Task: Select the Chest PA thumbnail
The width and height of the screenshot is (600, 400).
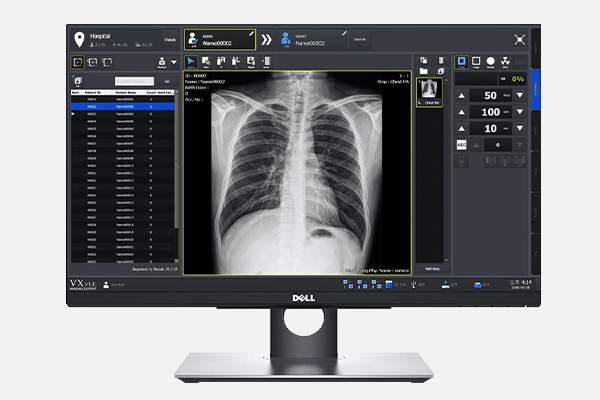Action: pos(429,92)
